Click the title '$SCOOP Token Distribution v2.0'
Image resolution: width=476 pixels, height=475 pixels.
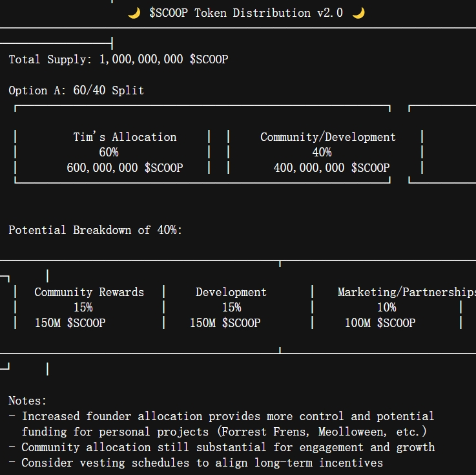[246, 13]
